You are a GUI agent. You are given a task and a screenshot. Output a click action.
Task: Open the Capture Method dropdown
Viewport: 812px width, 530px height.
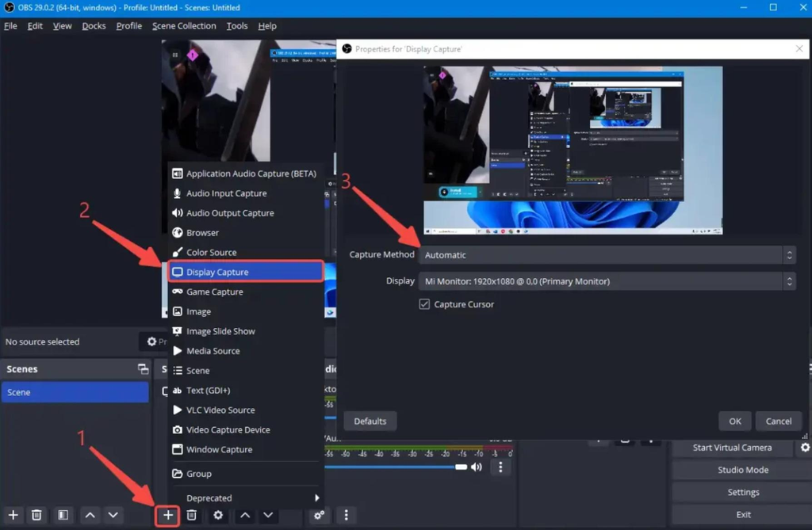point(607,254)
